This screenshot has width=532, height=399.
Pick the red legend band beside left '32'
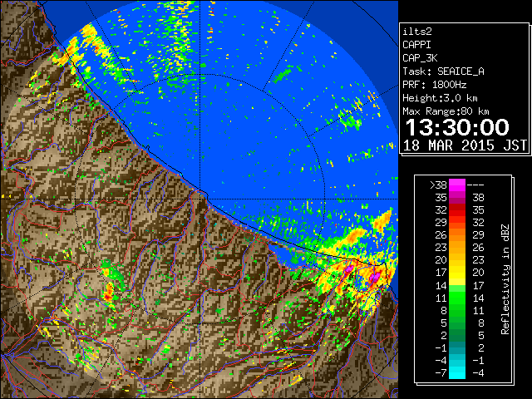[457, 210]
